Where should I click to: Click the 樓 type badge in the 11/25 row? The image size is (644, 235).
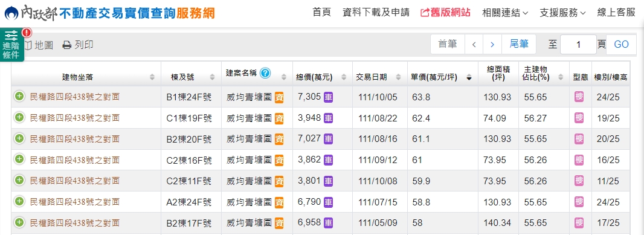(x=579, y=181)
